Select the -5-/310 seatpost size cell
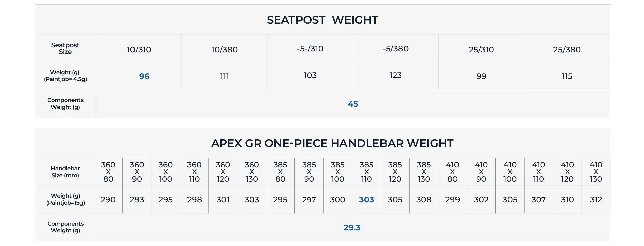 [x=310, y=49]
